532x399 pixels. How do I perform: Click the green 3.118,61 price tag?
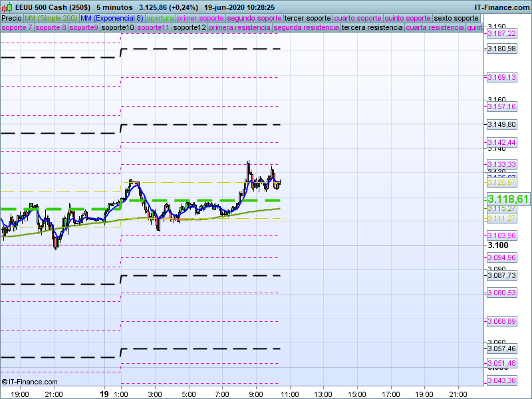(x=508, y=199)
